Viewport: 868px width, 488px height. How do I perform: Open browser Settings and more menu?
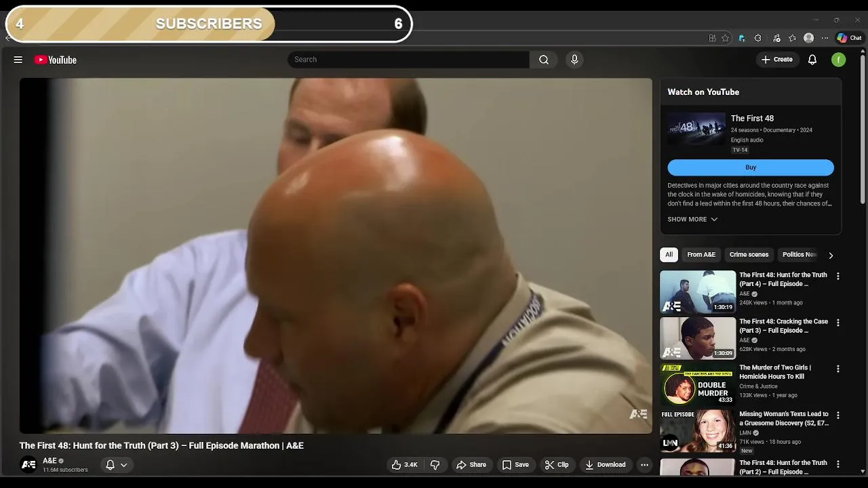[x=825, y=38]
